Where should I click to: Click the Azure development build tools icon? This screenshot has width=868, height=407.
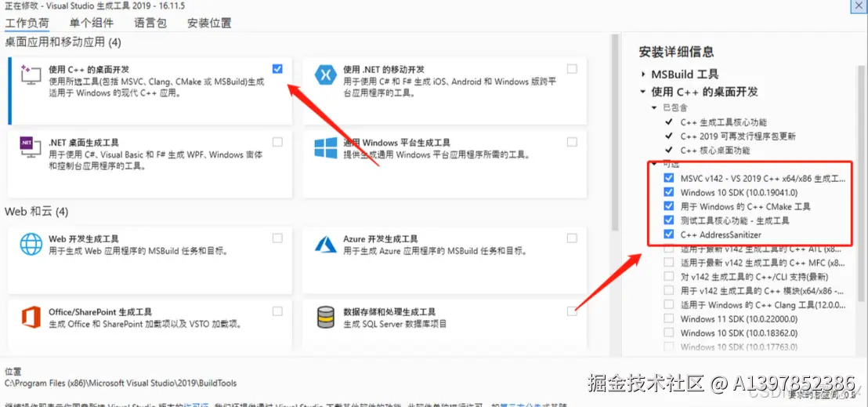[x=326, y=244]
